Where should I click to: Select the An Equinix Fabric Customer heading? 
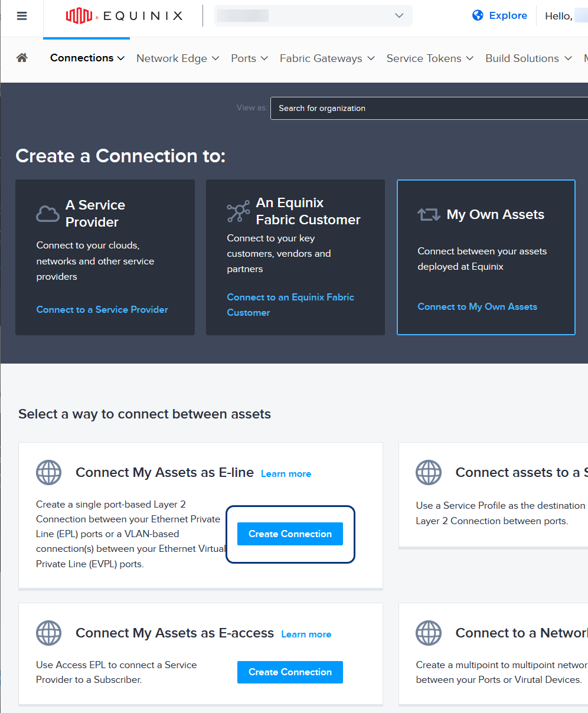(308, 211)
